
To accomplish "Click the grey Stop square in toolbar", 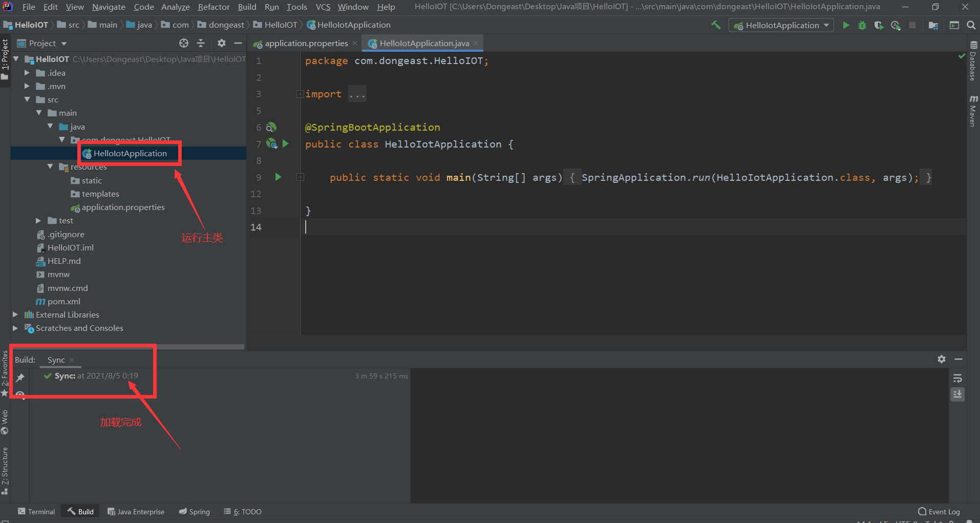I will click(x=912, y=25).
